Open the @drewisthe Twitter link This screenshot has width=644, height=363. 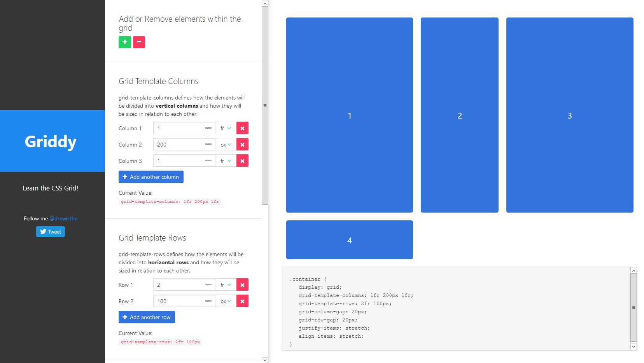(x=63, y=218)
